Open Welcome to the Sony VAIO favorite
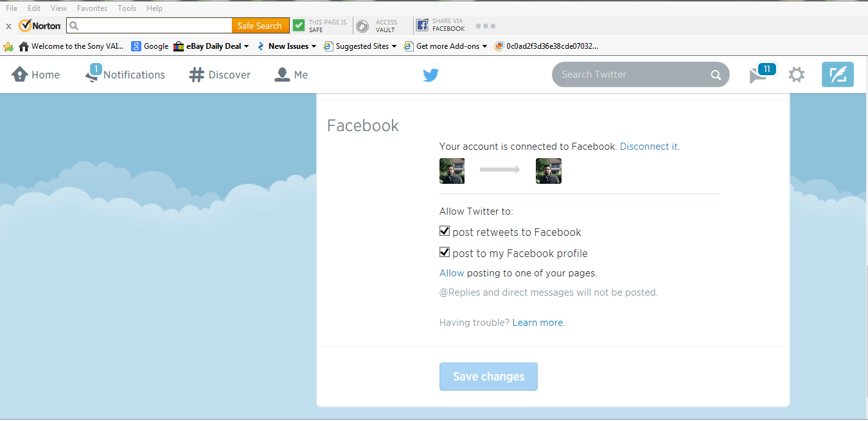Image resolution: width=868 pixels, height=421 pixels. pos(71,46)
